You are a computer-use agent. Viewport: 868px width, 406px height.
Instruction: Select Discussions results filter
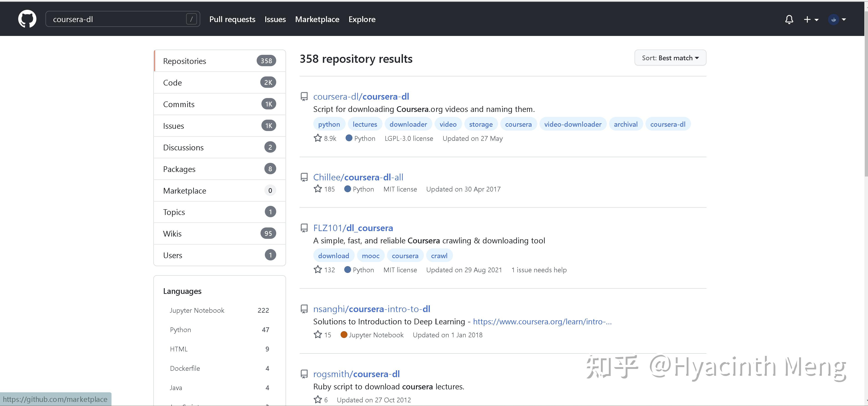(x=220, y=147)
